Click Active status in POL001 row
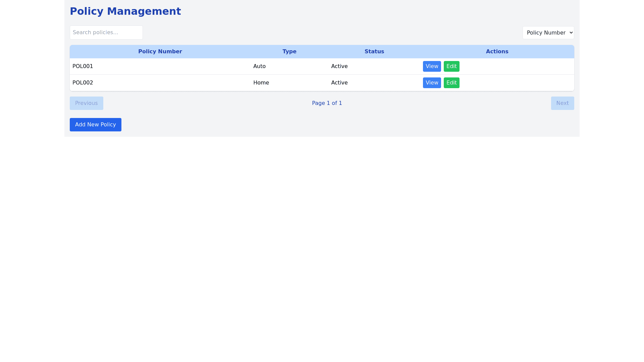Screen dimensions: 644x362 point(339,66)
